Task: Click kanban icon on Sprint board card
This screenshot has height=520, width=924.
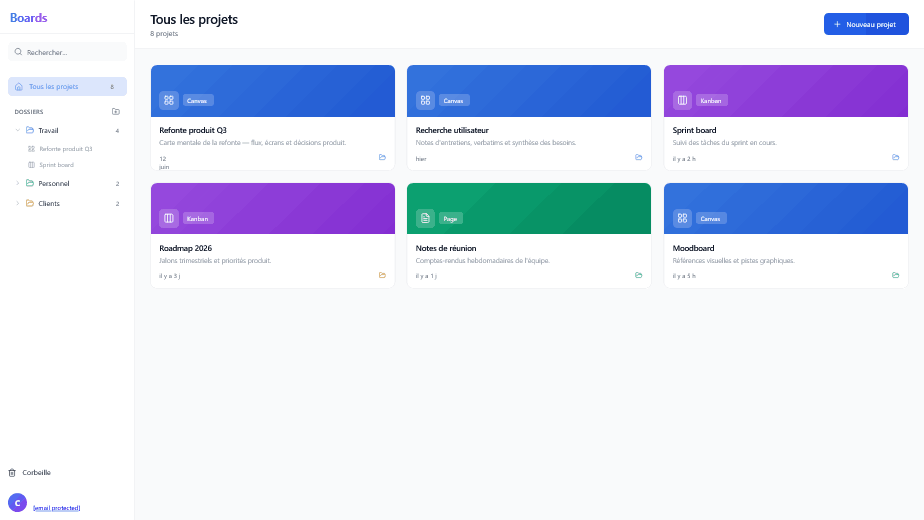Action: (x=682, y=100)
